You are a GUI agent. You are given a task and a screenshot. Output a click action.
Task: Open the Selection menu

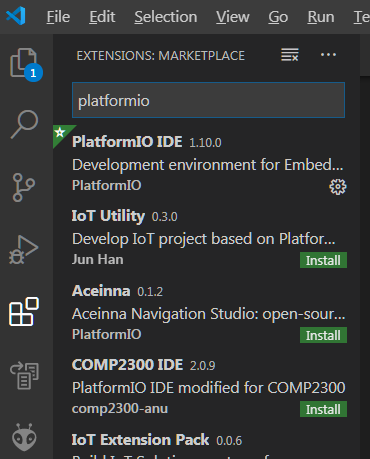166,17
